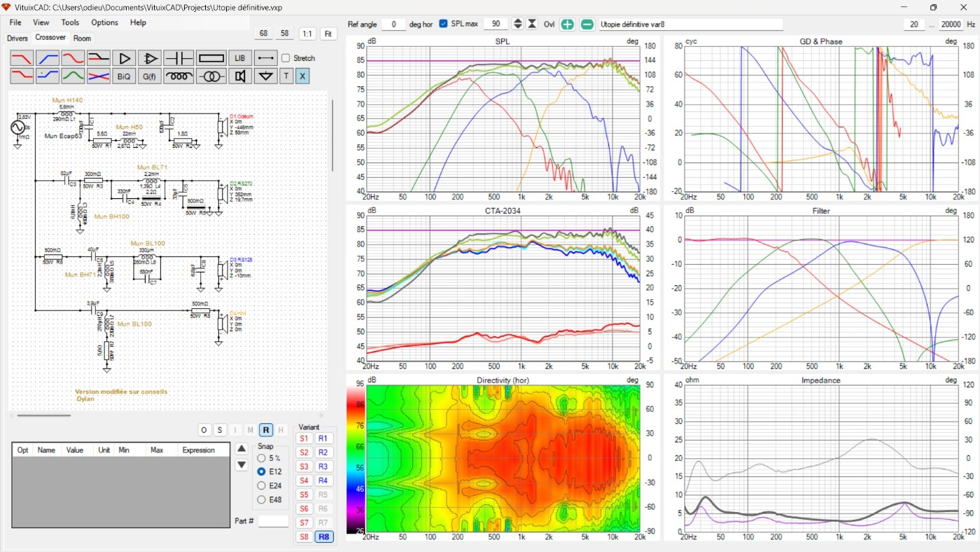This screenshot has height=552, width=980.
Task: Switch to the Drivers tab
Action: click(17, 39)
